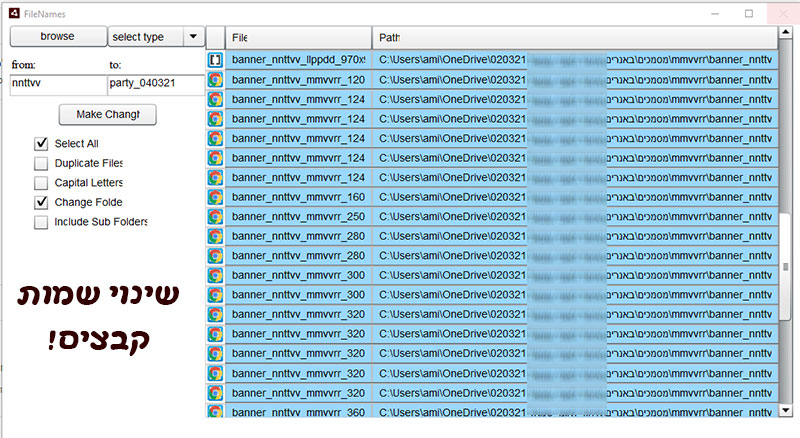
Task: Click the file list scrollbar up arrow
Action: coord(785,38)
